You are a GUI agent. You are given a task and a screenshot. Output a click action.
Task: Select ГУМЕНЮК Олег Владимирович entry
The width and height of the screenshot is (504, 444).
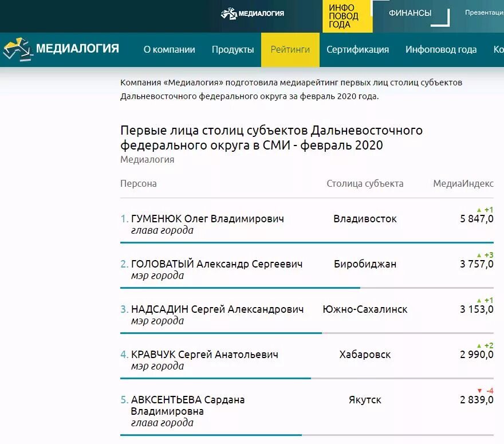(207, 219)
